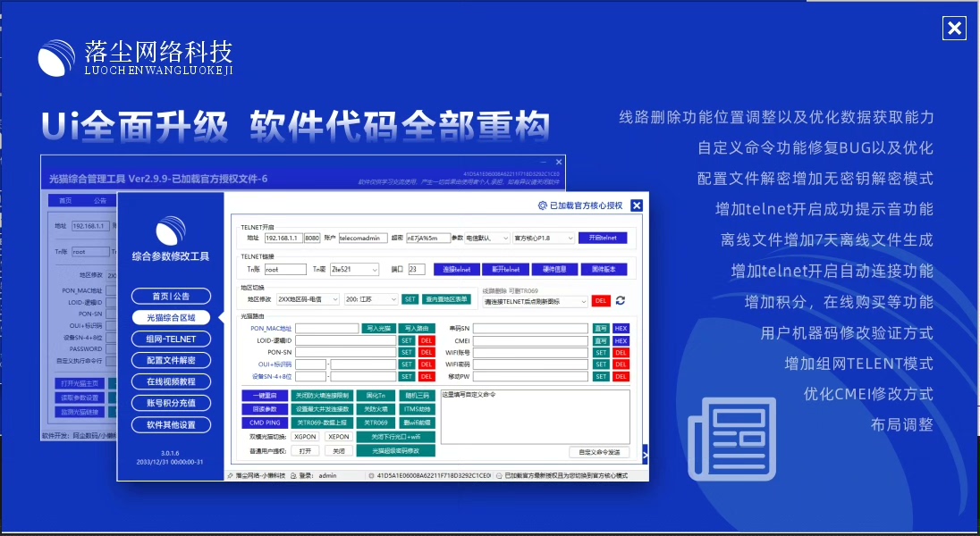
Task: Click 打开 for 普通用户提权
Action: click(305, 451)
